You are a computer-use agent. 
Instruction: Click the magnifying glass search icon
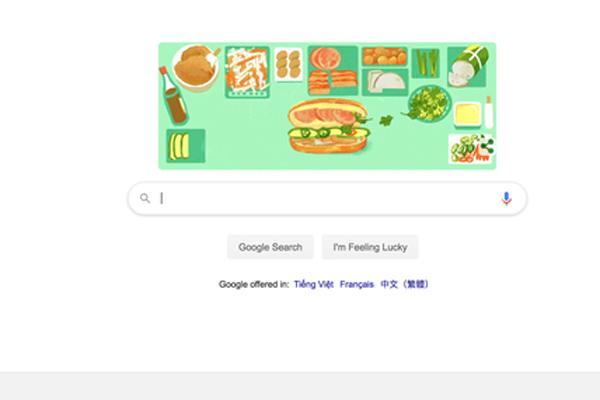pyautogui.click(x=145, y=198)
